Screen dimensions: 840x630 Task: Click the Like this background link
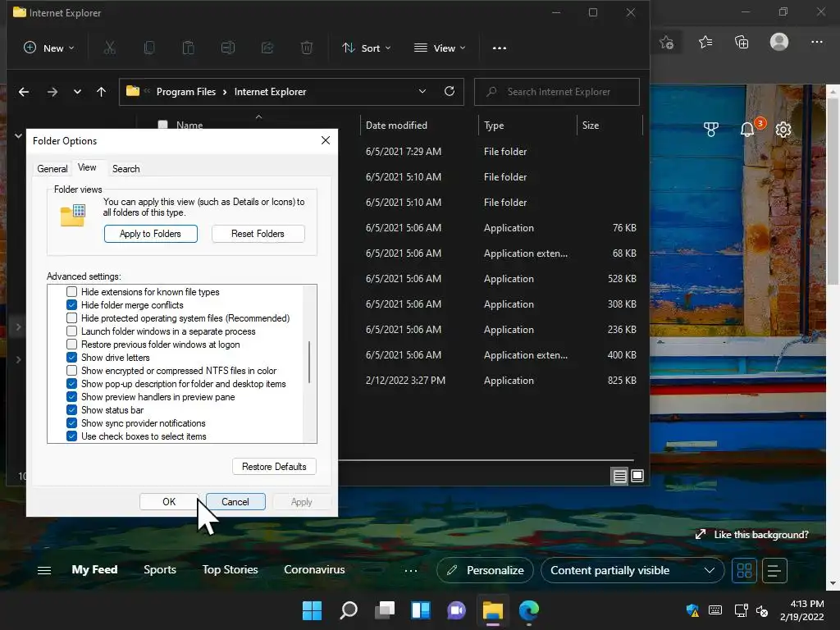751,535
